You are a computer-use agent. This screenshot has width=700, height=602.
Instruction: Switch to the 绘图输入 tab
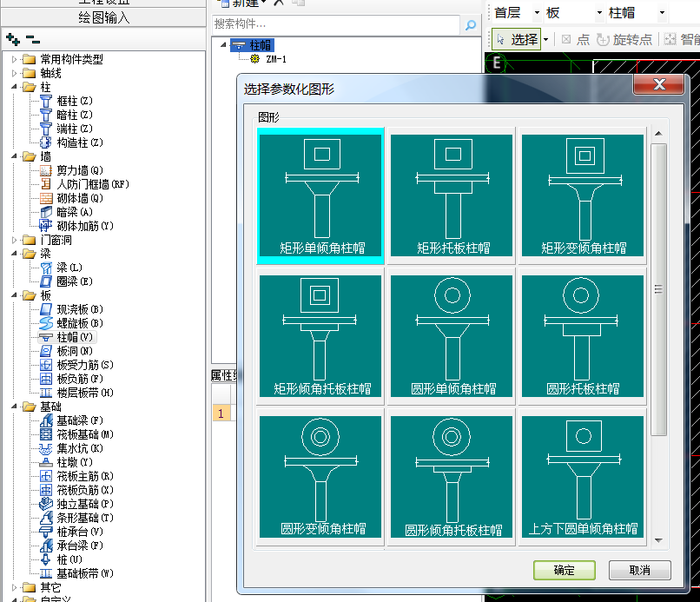pyautogui.click(x=103, y=17)
